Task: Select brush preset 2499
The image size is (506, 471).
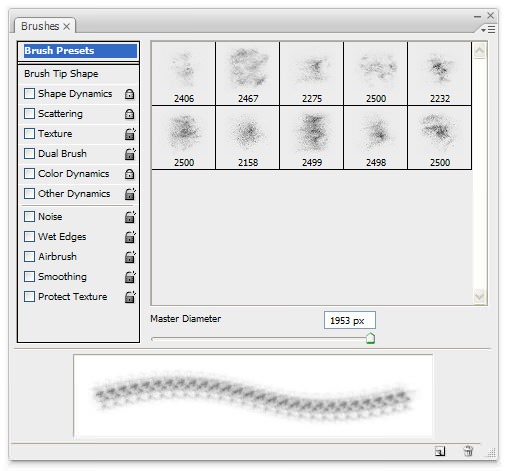Action: point(312,137)
